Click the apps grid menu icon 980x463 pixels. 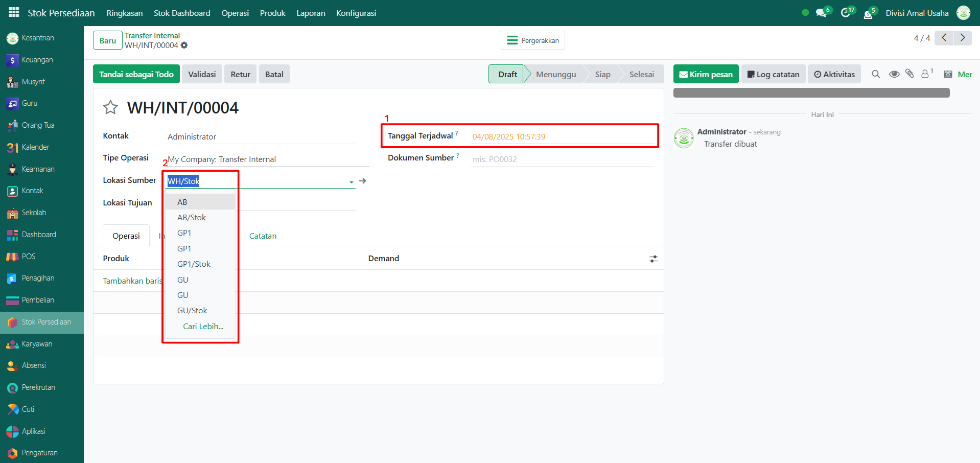[x=14, y=12]
